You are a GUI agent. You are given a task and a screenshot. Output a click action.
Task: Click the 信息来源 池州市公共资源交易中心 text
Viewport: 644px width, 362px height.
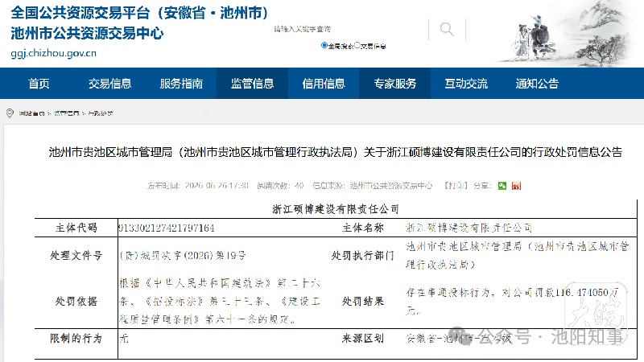click(x=372, y=186)
